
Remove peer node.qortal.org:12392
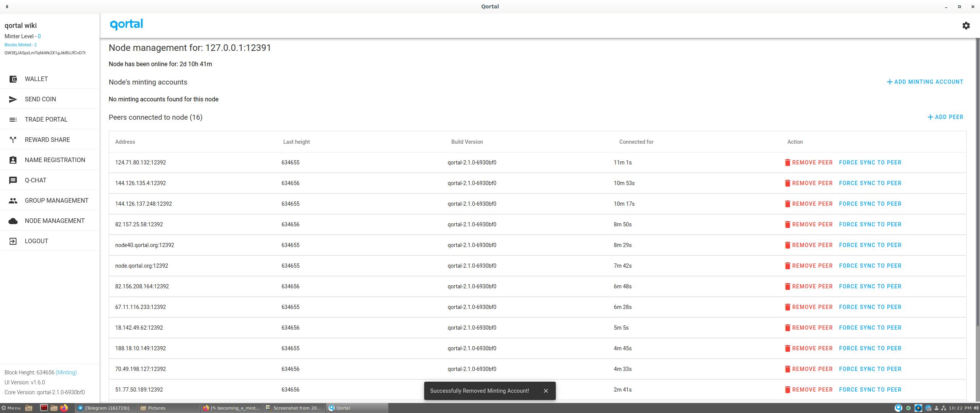808,266
